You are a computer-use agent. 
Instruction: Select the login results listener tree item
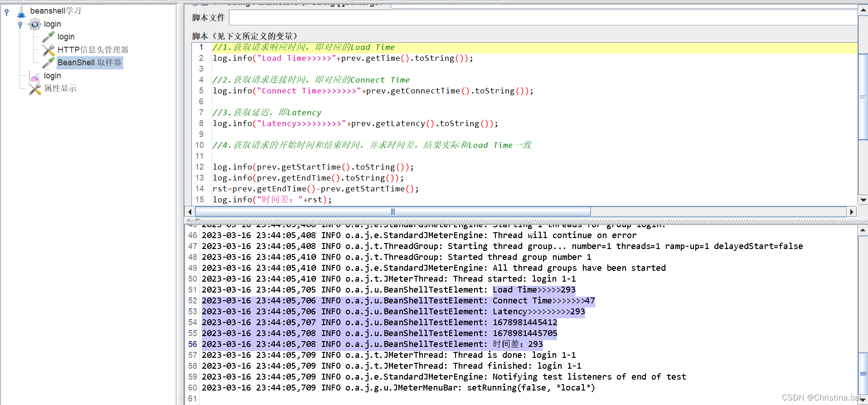point(52,76)
